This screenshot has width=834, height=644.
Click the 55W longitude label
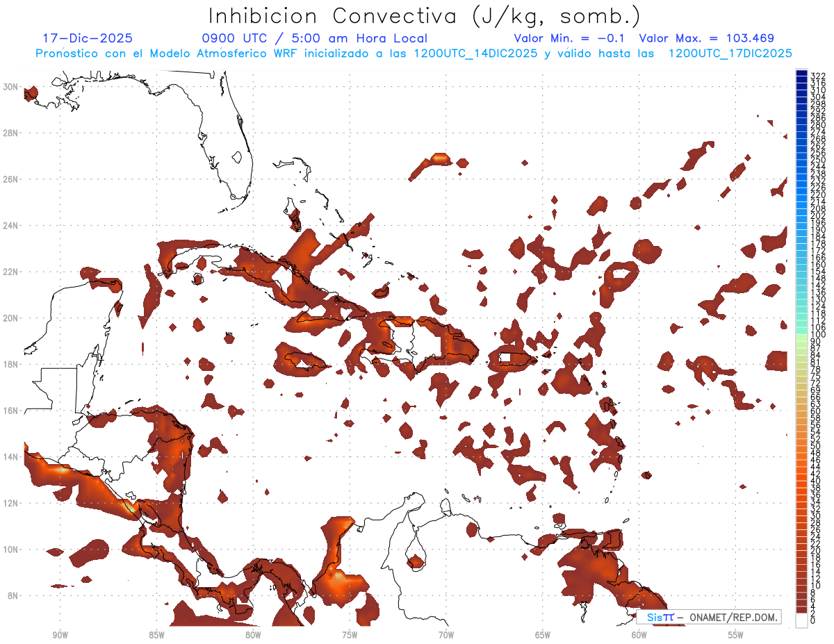tap(736, 635)
